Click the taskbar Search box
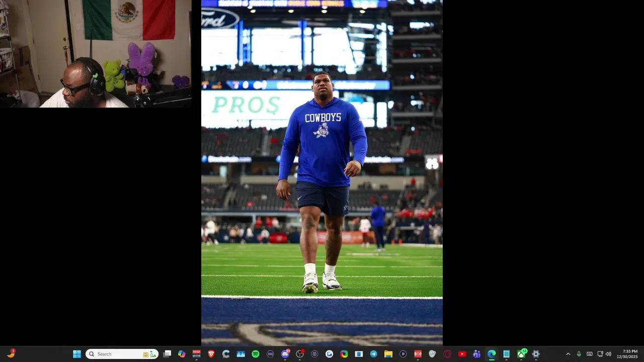 (x=122, y=354)
